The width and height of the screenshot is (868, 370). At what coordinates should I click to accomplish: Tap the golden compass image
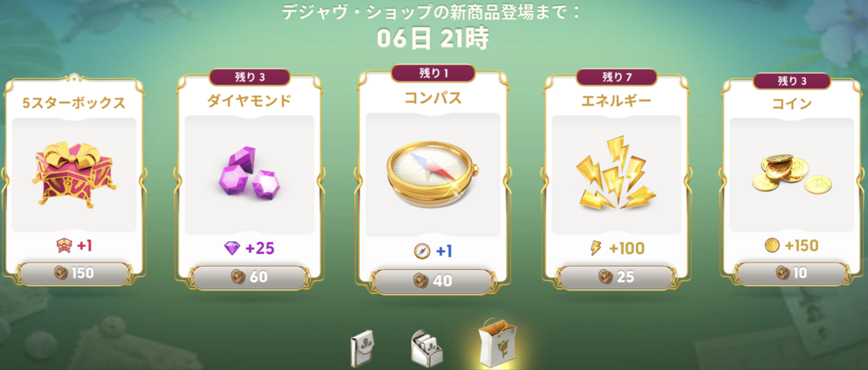(x=431, y=174)
